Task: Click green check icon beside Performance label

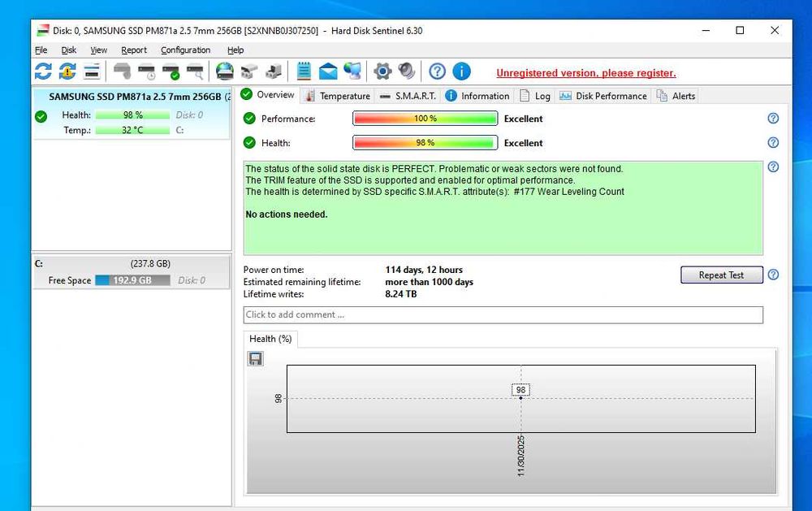Action: (249, 118)
